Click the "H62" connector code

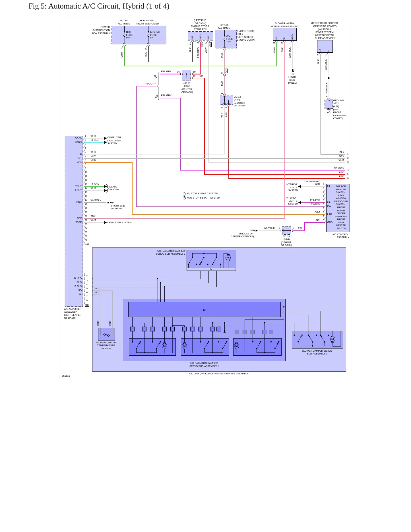click(87, 244)
